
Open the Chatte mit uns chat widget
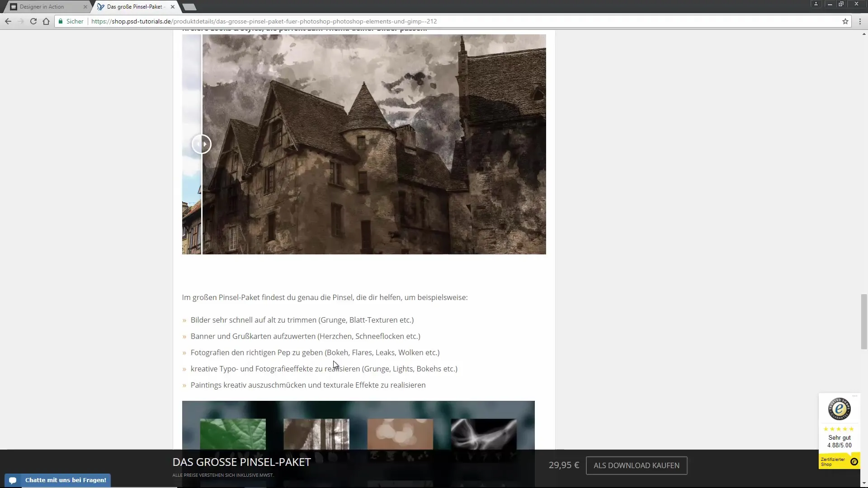tap(57, 480)
